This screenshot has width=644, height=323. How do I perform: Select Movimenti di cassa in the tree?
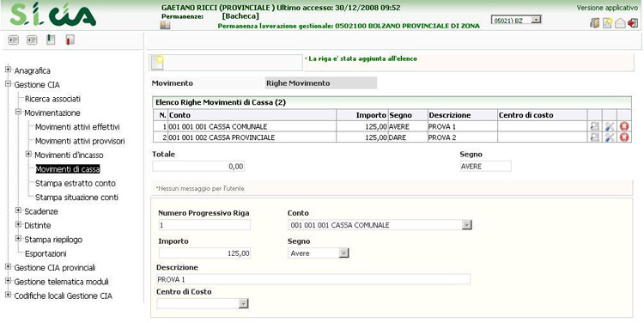click(68, 169)
